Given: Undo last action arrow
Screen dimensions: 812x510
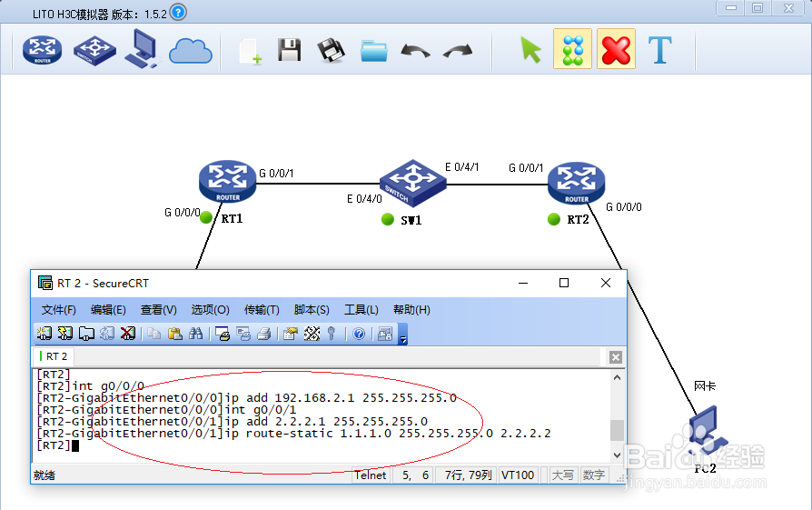Looking at the screenshot, I should 415,51.
